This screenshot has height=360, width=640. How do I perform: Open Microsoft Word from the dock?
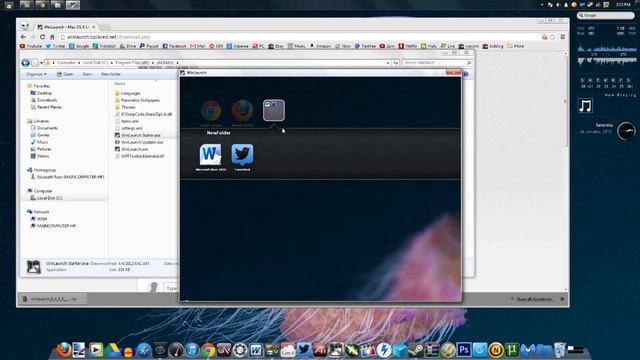point(256,350)
